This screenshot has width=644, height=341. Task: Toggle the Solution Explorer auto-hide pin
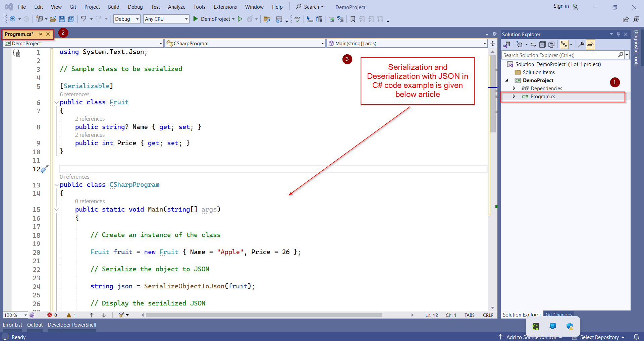tap(619, 34)
